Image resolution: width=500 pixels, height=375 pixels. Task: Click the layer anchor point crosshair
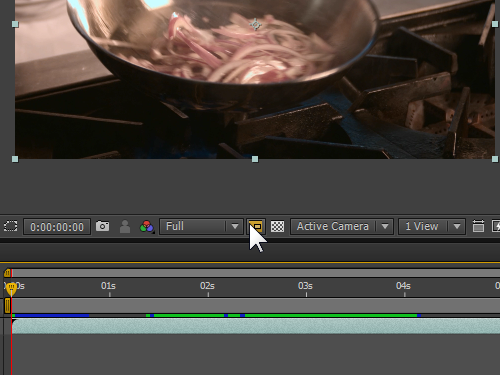(255, 25)
